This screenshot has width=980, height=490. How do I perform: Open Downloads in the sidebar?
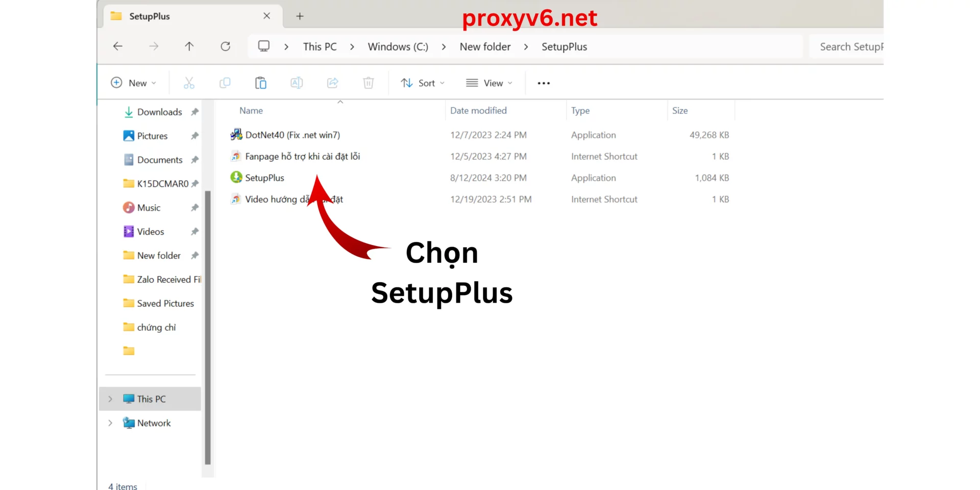(x=159, y=112)
